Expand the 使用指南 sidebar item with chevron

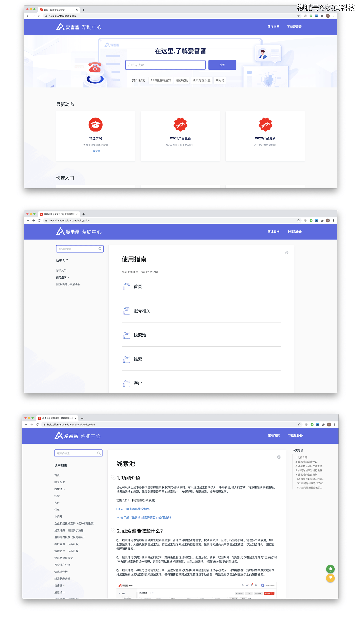click(x=62, y=277)
